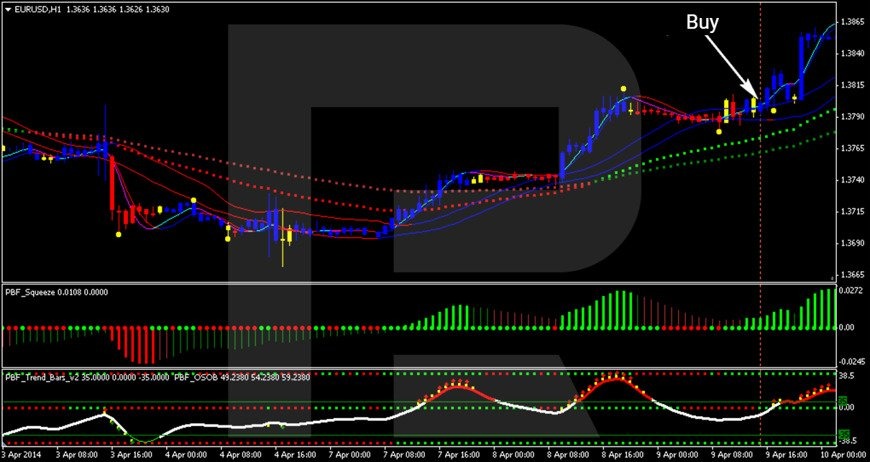Click the 7 Apr 08:00 time label

[x=406, y=454]
